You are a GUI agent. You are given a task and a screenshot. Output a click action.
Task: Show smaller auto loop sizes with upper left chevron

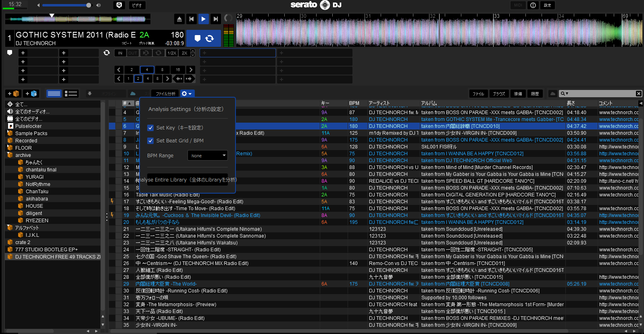[119, 70]
